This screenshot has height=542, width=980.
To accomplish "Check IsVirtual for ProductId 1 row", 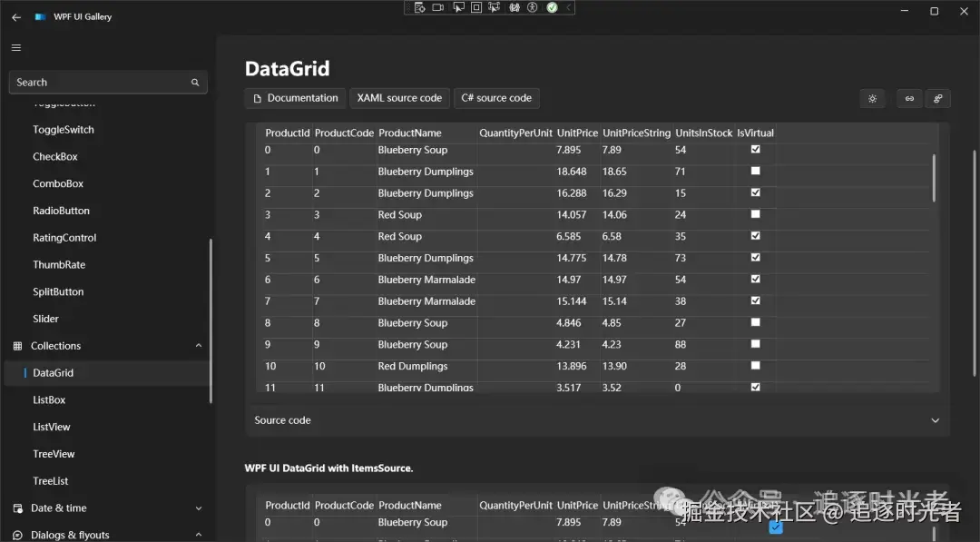I will click(x=756, y=171).
